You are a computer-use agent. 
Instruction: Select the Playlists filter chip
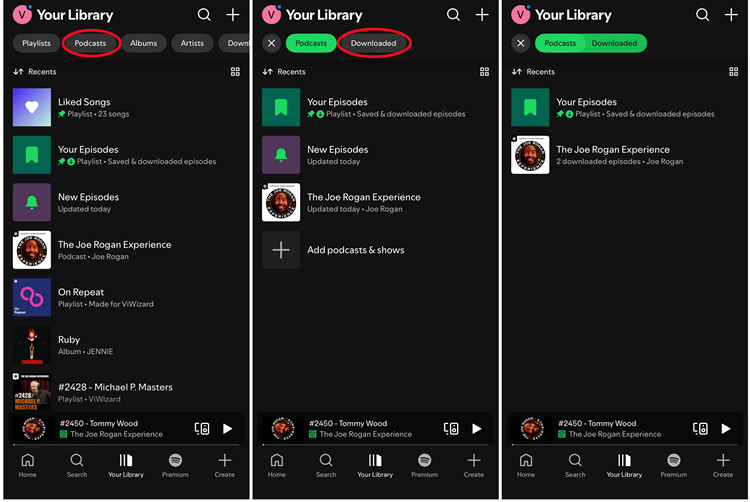tap(36, 43)
